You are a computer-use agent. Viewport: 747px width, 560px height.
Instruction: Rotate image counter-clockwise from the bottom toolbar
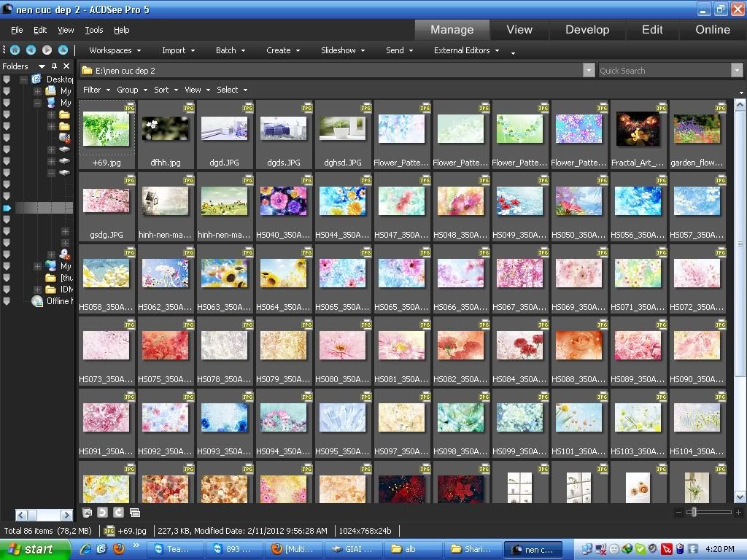click(102, 513)
